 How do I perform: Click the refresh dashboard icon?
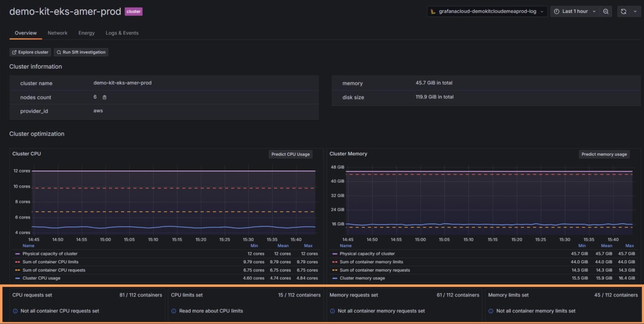[623, 11]
